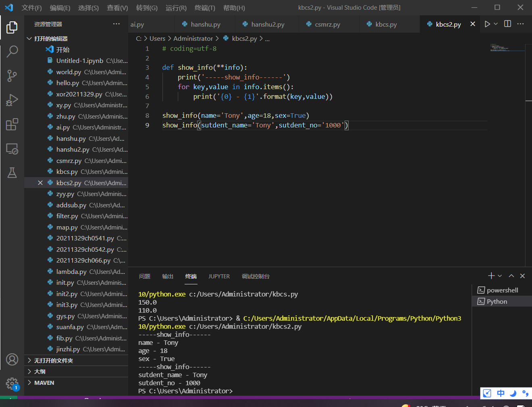The height and width of the screenshot is (407, 532).
Task: Select the powershell terminal instance
Action: click(x=502, y=290)
